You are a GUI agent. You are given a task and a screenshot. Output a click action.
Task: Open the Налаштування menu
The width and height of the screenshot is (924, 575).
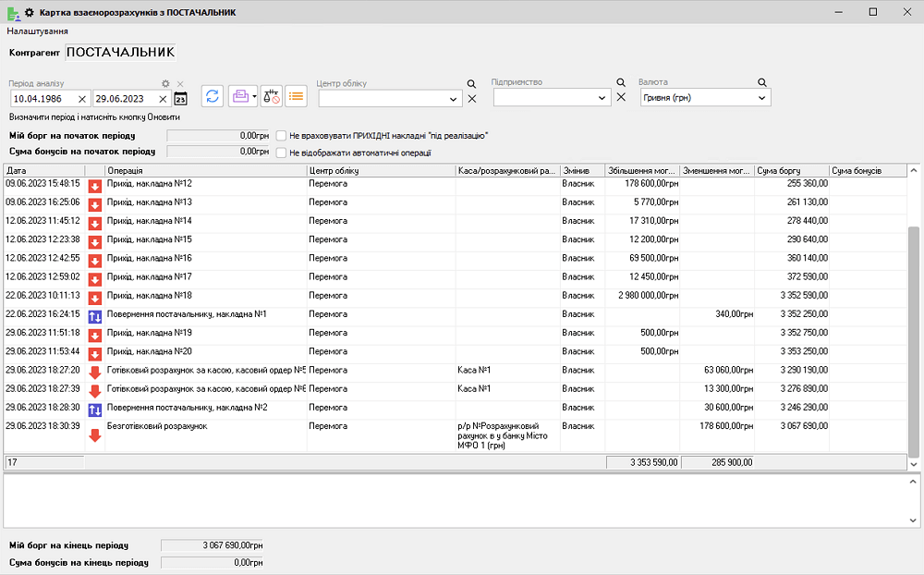[37, 31]
